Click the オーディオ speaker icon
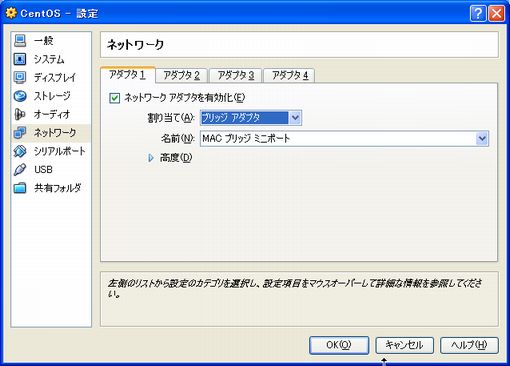Image resolution: width=510 pixels, height=366 pixels. (20, 114)
